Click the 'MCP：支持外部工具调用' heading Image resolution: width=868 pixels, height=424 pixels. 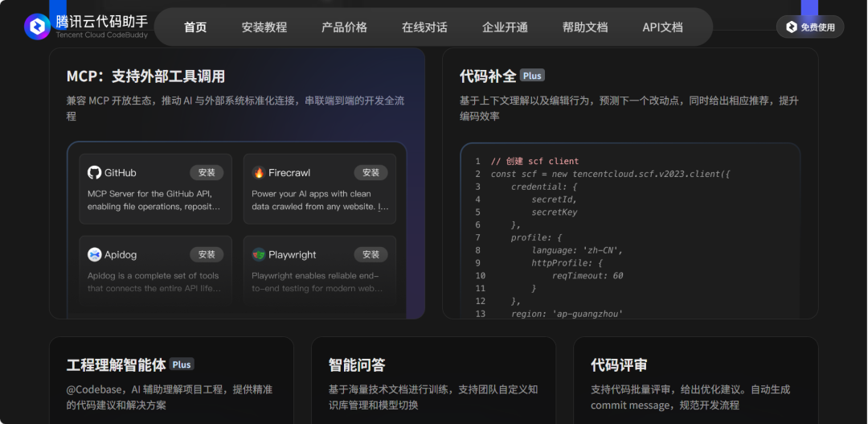(145, 76)
